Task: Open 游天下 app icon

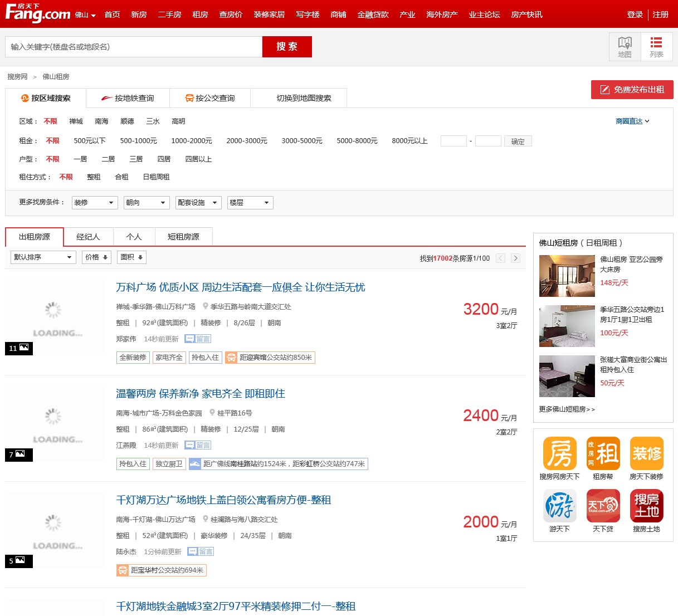Action: [559, 506]
